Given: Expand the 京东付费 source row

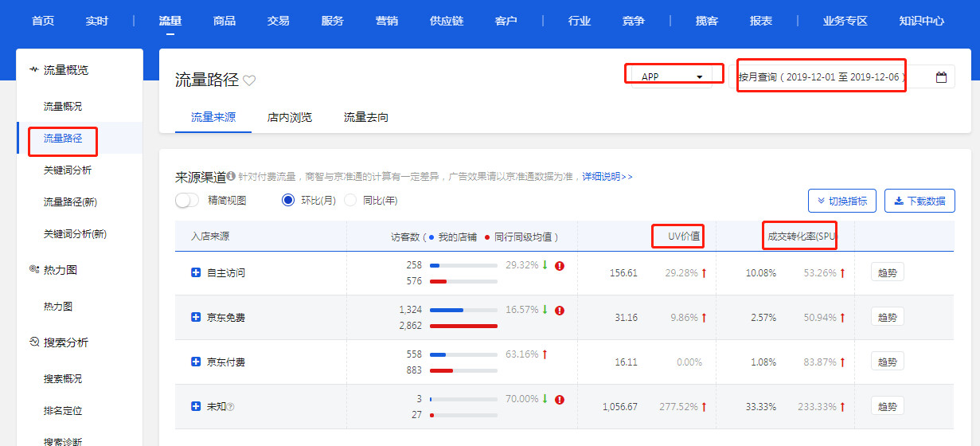Looking at the screenshot, I should (196, 362).
